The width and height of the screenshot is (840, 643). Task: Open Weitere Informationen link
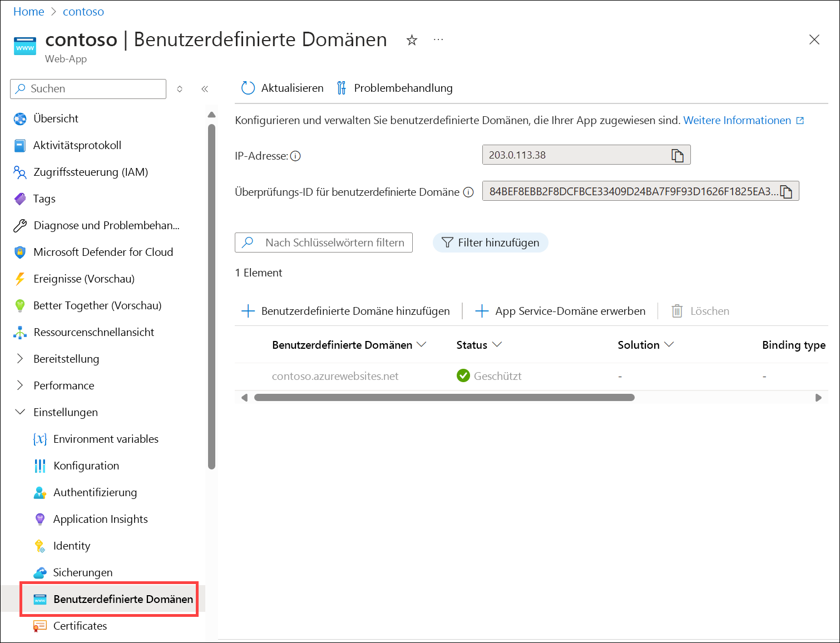tap(737, 121)
